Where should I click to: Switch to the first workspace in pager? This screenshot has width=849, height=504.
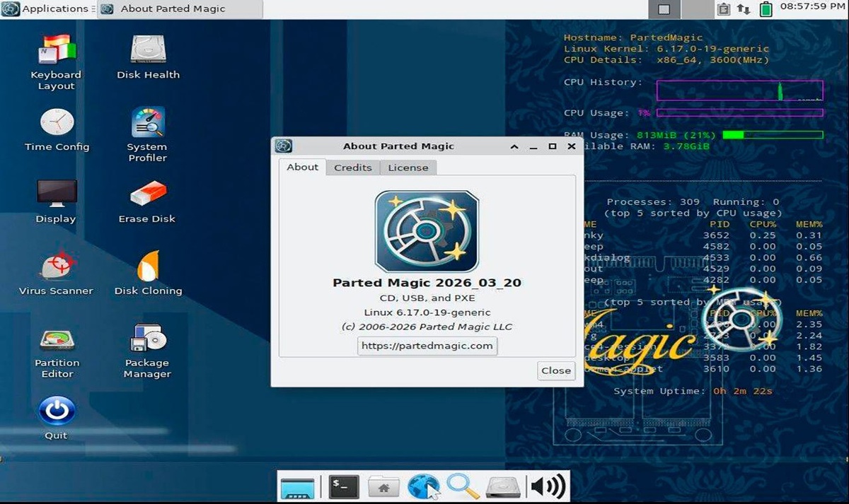click(664, 9)
